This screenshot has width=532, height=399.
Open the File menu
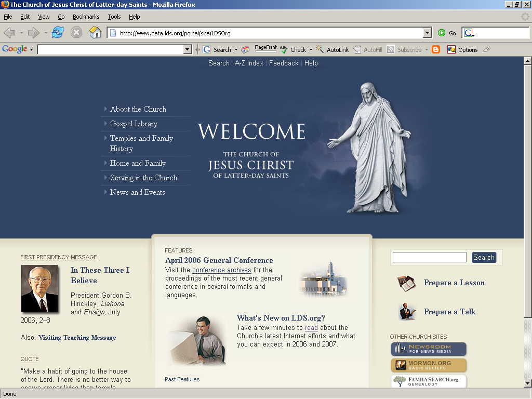click(8, 17)
